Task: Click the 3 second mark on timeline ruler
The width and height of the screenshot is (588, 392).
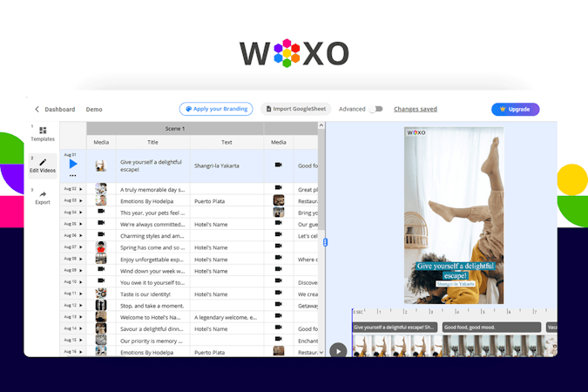Action: pos(430,312)
